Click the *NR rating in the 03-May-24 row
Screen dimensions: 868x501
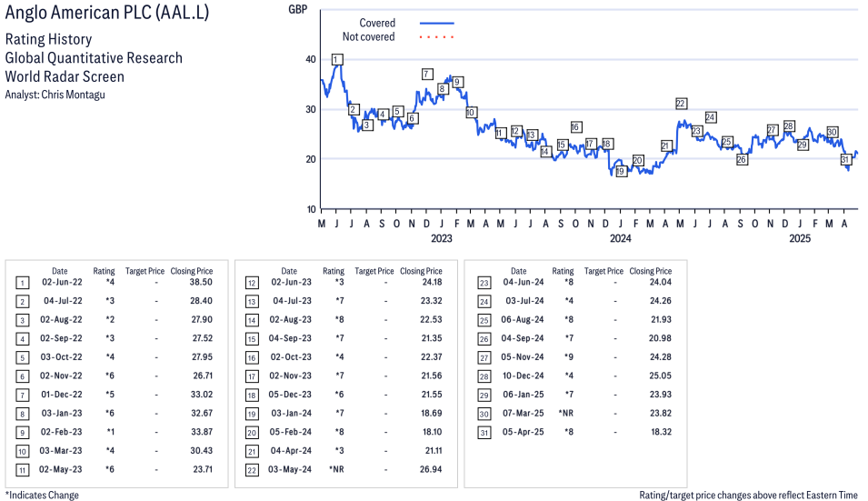(x=336, y=469)
